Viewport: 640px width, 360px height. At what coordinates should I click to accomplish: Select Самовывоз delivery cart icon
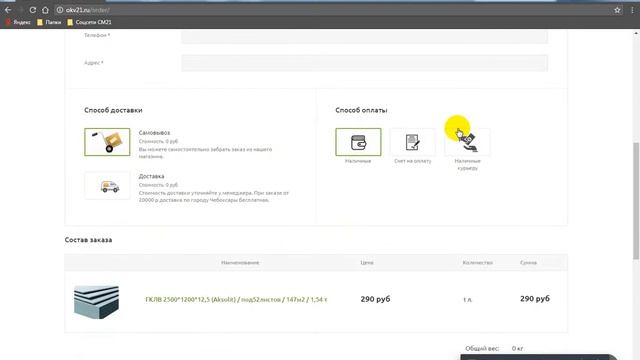pyautogui.click(x=107, y=142)
